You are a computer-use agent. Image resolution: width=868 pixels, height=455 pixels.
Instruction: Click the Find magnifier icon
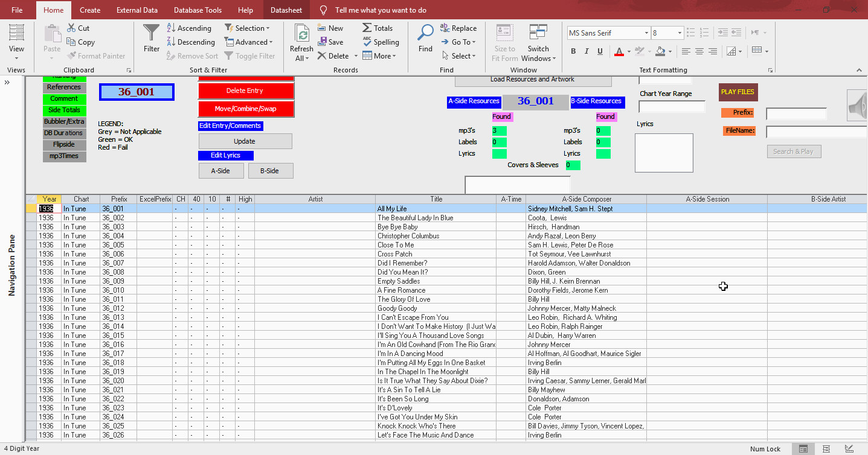point(426,32)
